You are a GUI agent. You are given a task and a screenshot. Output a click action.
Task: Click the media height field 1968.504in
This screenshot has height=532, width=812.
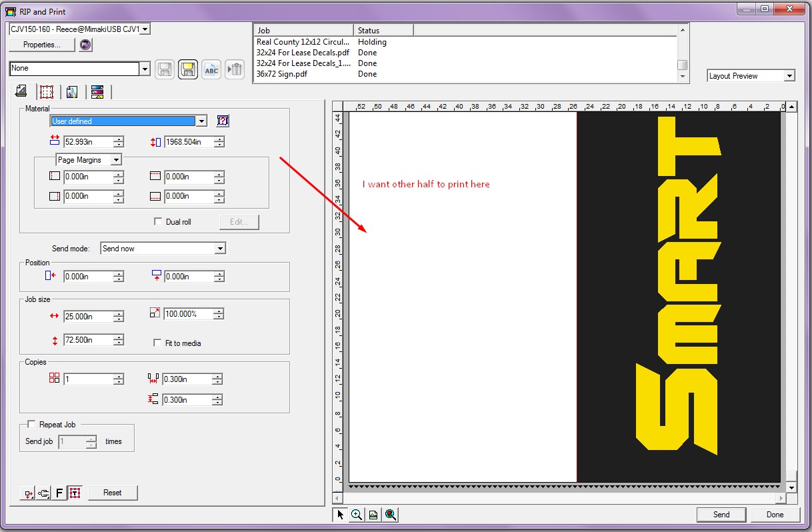(189, 141)
